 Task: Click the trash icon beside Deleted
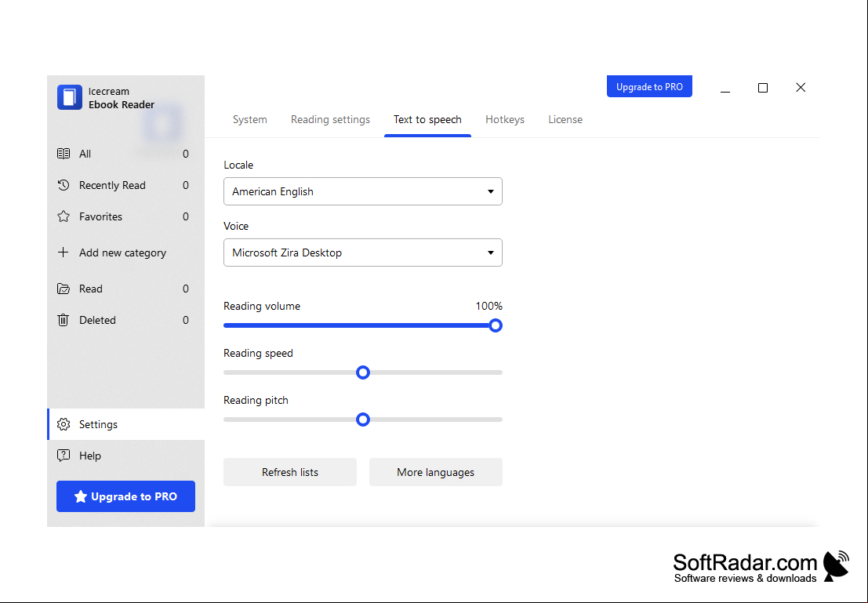point(63,320)
